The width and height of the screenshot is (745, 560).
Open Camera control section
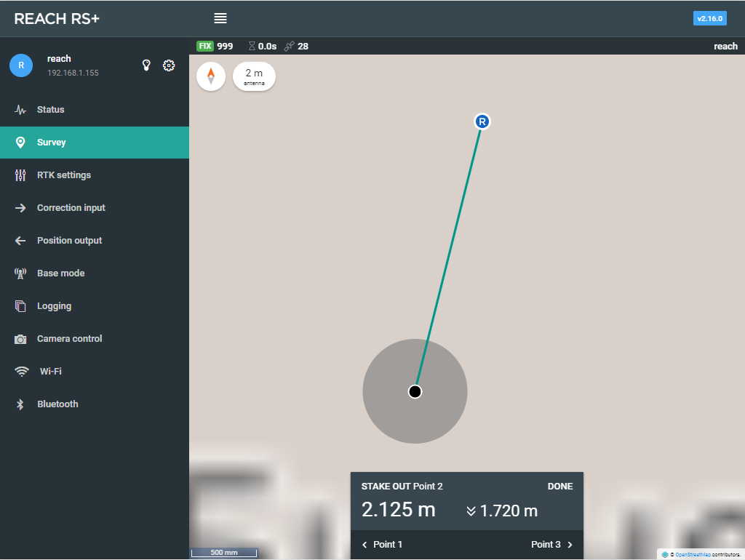coord(95,339)
